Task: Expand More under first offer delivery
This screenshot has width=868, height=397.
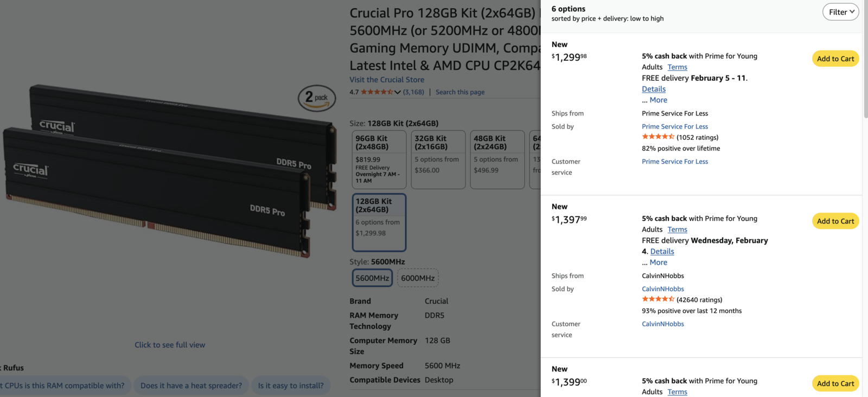Action: pyautogui.click(x=658, y=100)
